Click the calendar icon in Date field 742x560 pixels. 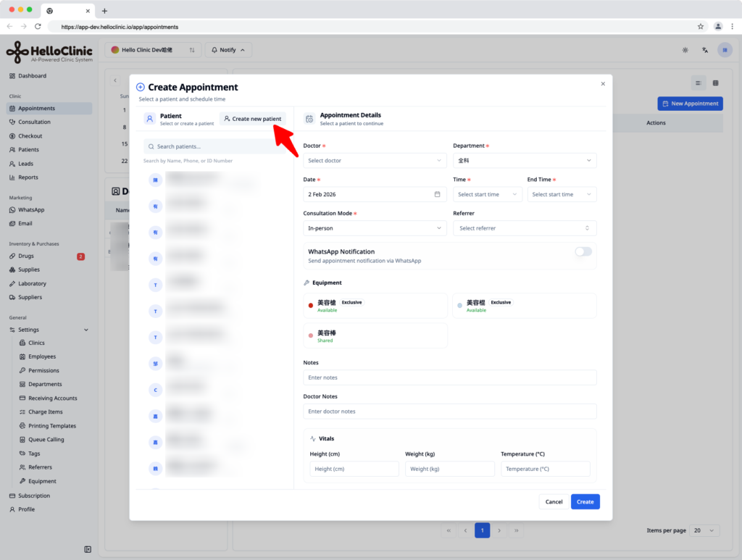click(x=437, y=194)
